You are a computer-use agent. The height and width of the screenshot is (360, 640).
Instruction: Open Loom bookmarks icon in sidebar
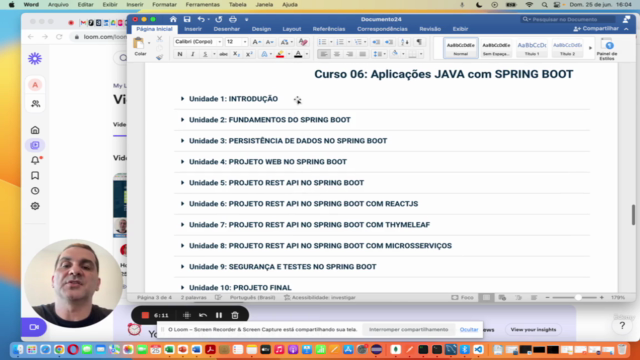35,176
